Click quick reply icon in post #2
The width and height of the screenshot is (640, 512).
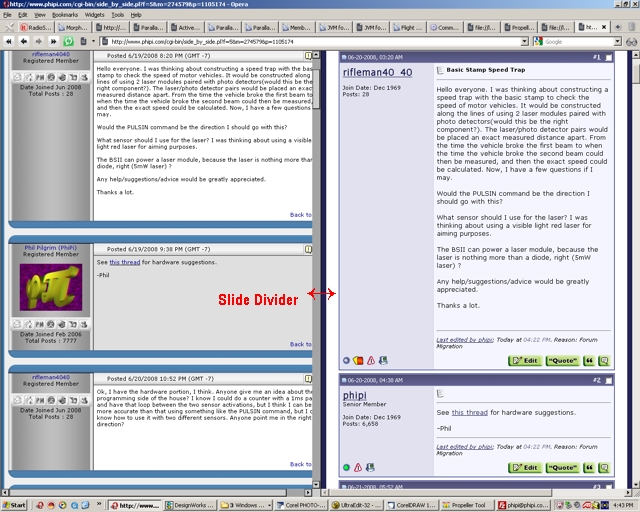coord(604,467)
